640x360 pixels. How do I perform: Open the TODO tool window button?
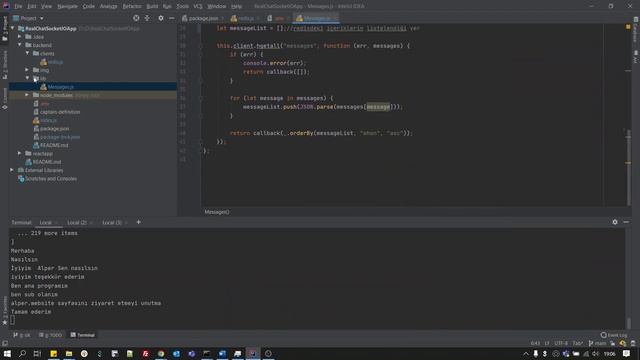(x=51, y=335)
